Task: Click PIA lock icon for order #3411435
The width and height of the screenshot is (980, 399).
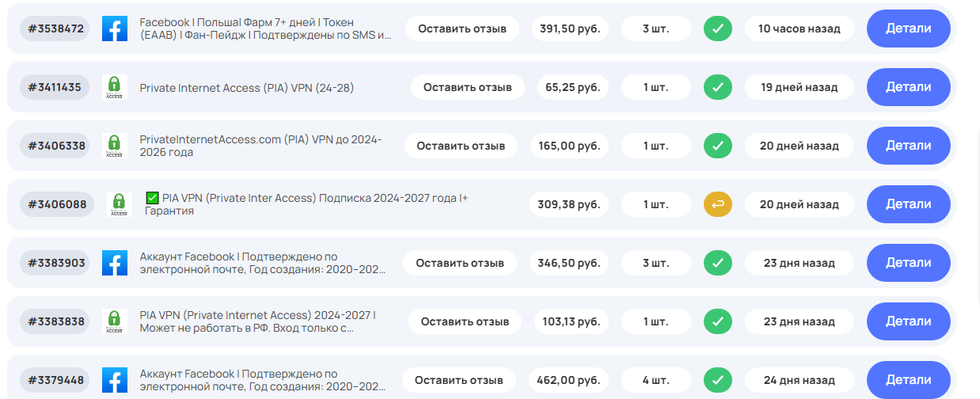Action: (115, 87)
